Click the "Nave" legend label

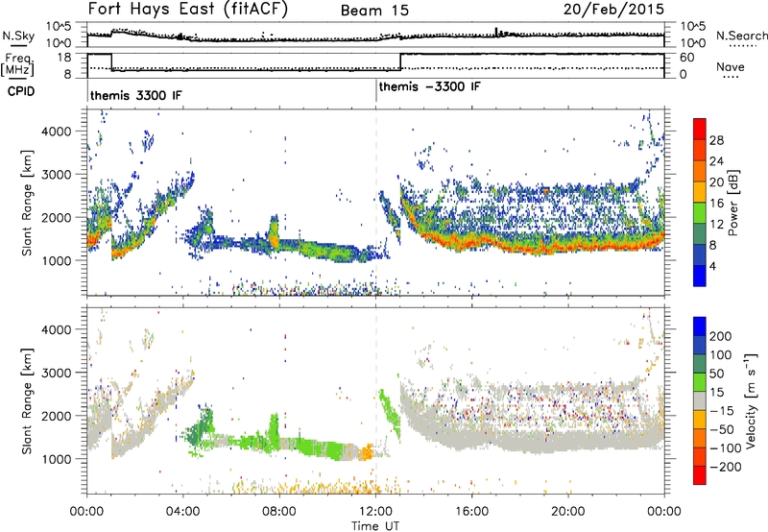click(731, 67)
